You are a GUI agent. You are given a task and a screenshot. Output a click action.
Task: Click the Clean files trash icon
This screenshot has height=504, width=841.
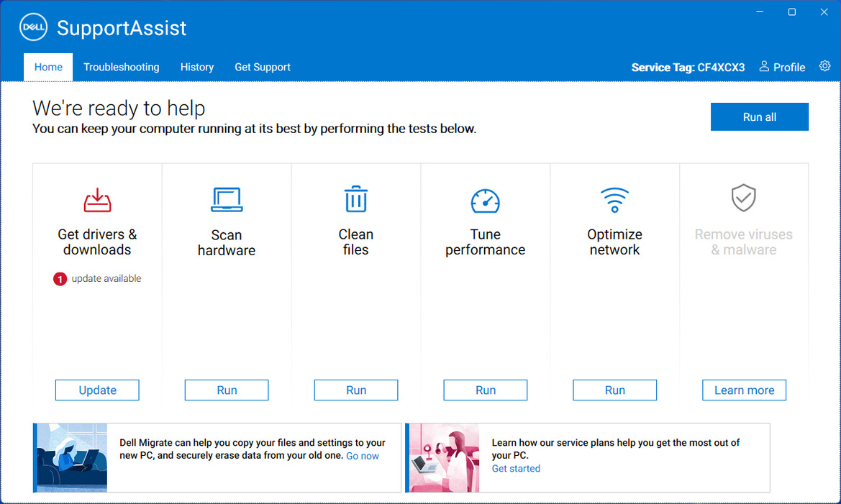(x=355, y=199)
